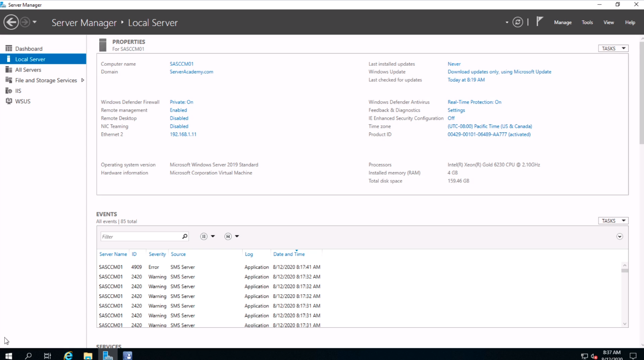
Task: Select IIS in the left navigation
Action: [x=18, y=91]
